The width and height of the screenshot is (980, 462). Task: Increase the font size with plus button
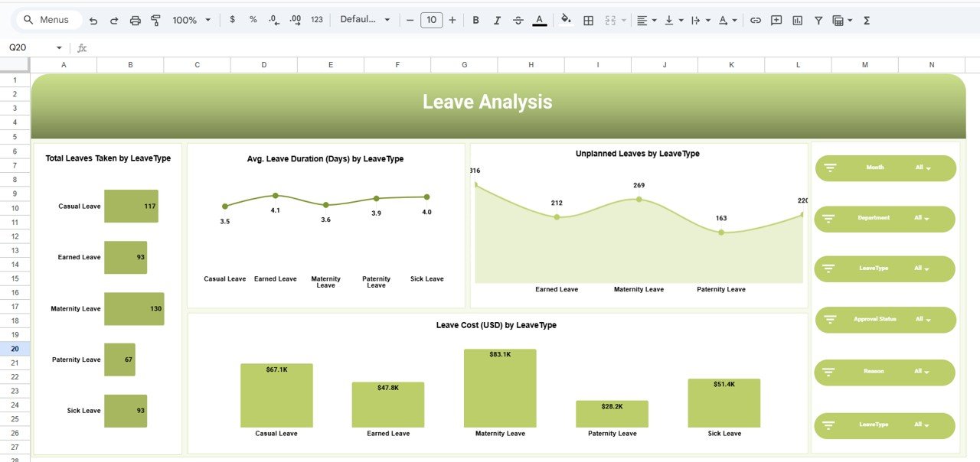(452, 20)
